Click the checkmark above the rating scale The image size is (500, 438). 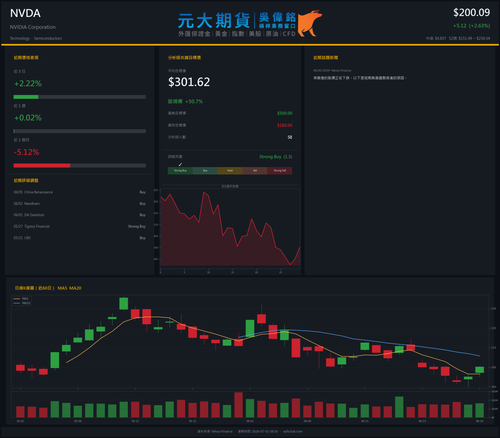(x=180, y=164)
